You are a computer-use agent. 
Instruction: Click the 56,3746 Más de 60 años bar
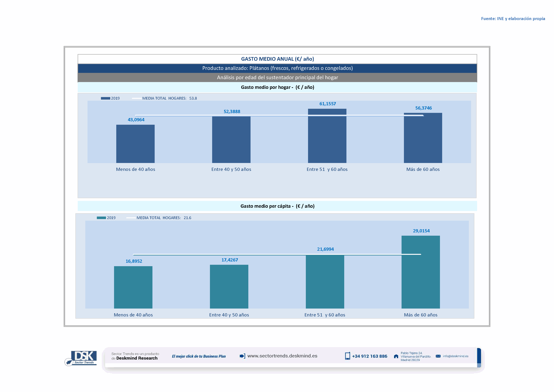(x=423, y=138)
